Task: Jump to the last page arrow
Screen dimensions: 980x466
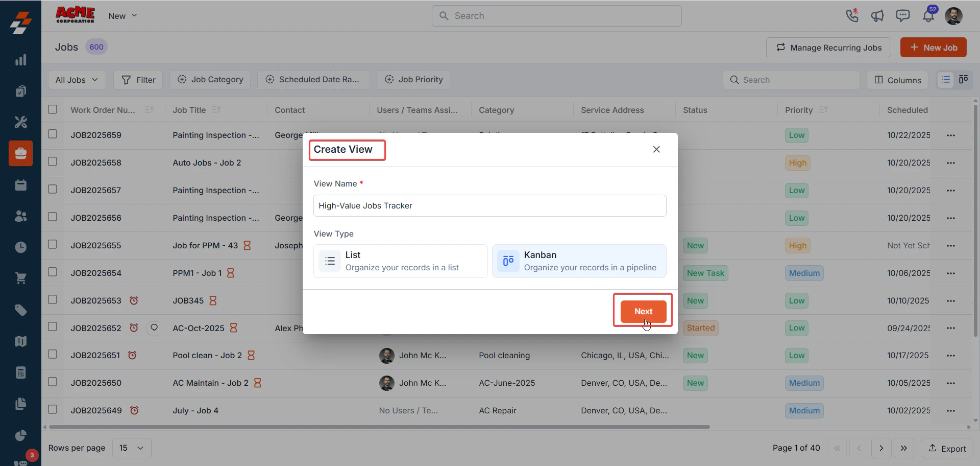Action: tap(904, 448)
